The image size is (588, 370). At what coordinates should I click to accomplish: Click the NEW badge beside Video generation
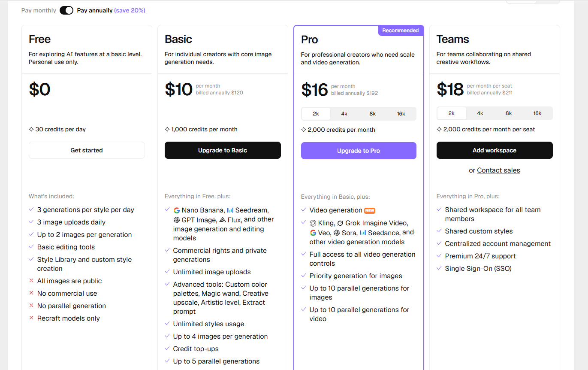coord(369,210)
